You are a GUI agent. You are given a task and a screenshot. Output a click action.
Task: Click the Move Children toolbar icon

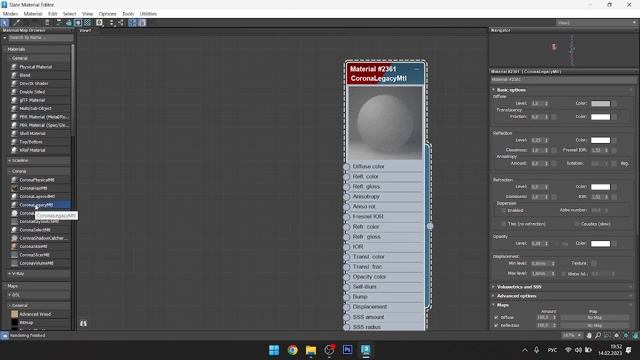point(59,23)
